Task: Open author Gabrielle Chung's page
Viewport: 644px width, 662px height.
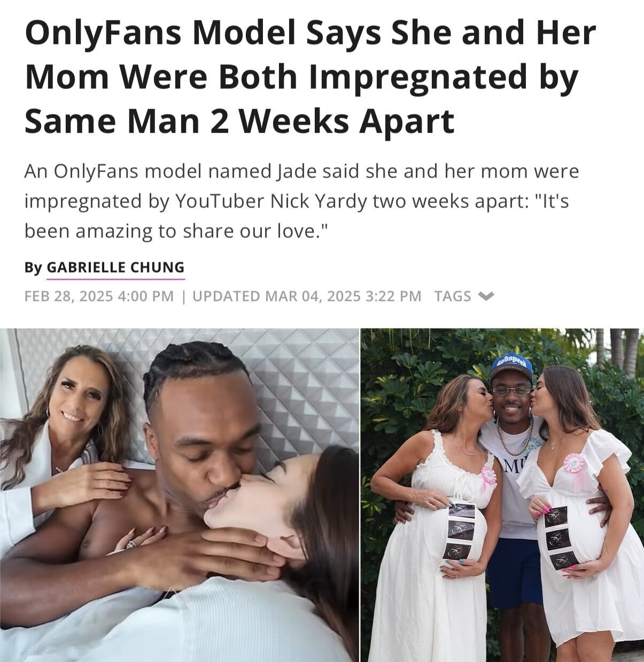Action: tap(116, 267)
